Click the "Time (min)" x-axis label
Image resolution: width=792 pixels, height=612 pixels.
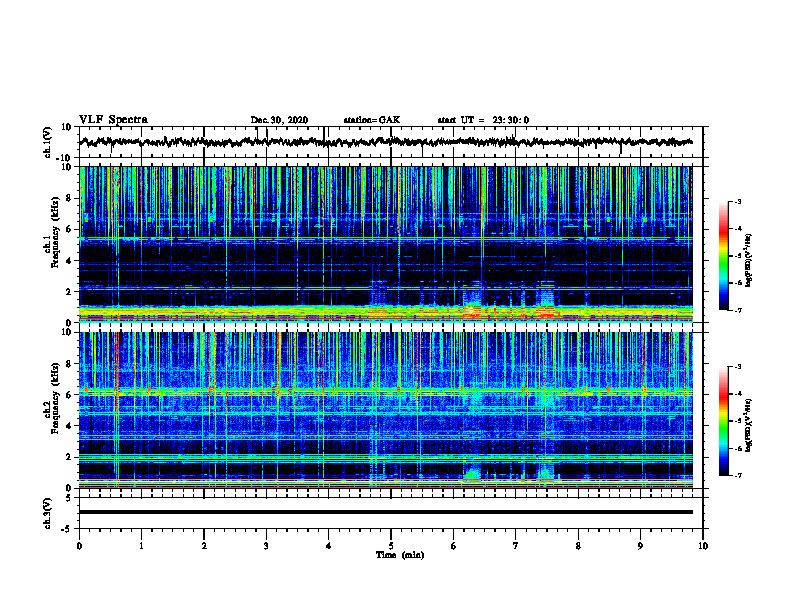[400, 555]
